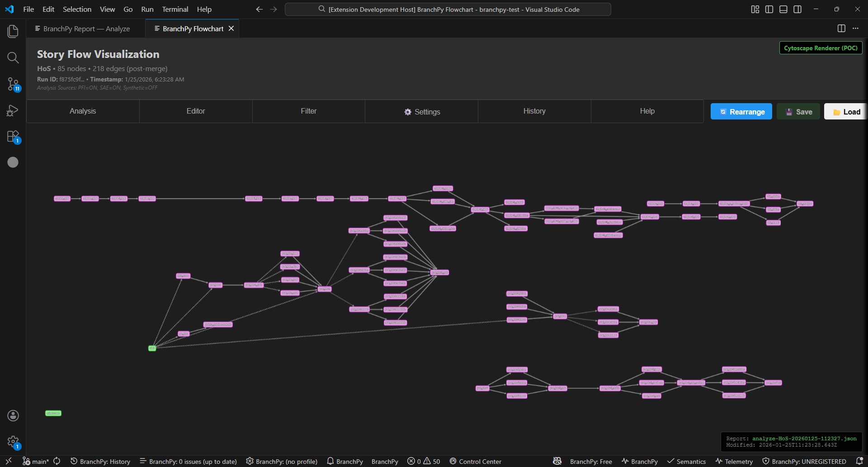Toggle the Secondary Side Bar control

pos(798,9)
